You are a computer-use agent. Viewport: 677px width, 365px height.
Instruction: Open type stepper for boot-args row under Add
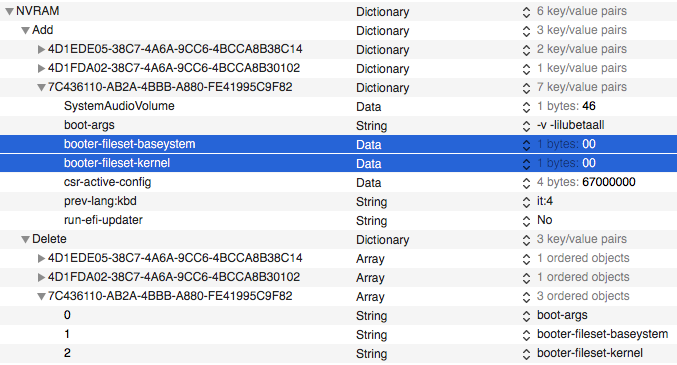tap(526, 126)
